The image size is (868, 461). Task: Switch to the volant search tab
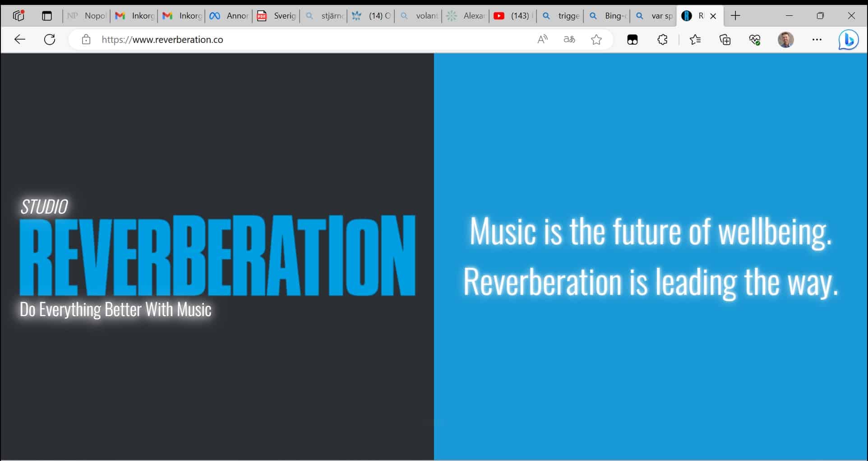tap(419, 16)
